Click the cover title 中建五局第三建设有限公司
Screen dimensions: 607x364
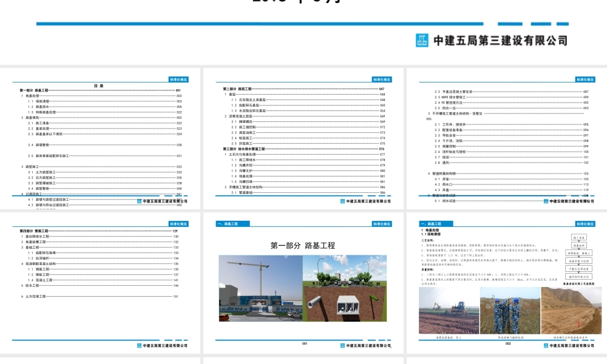(x=501, y=41)
